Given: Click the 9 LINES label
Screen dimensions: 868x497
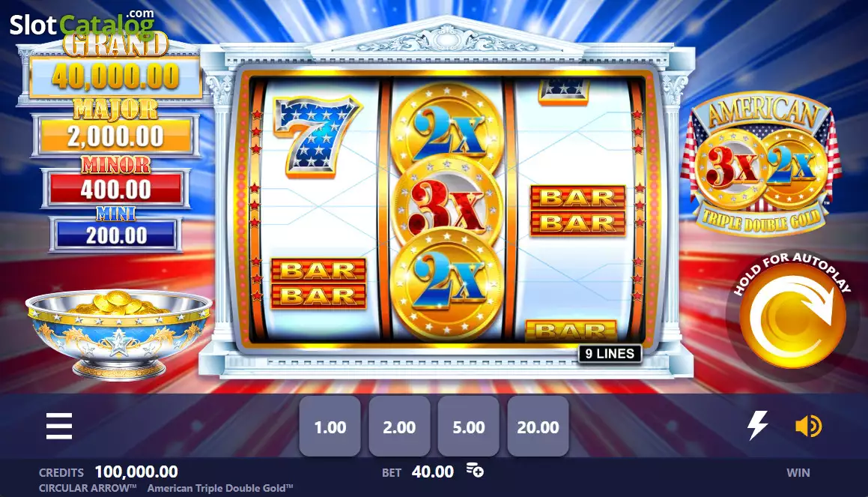Looking at the screenshot, I should [x=610, y=354].
